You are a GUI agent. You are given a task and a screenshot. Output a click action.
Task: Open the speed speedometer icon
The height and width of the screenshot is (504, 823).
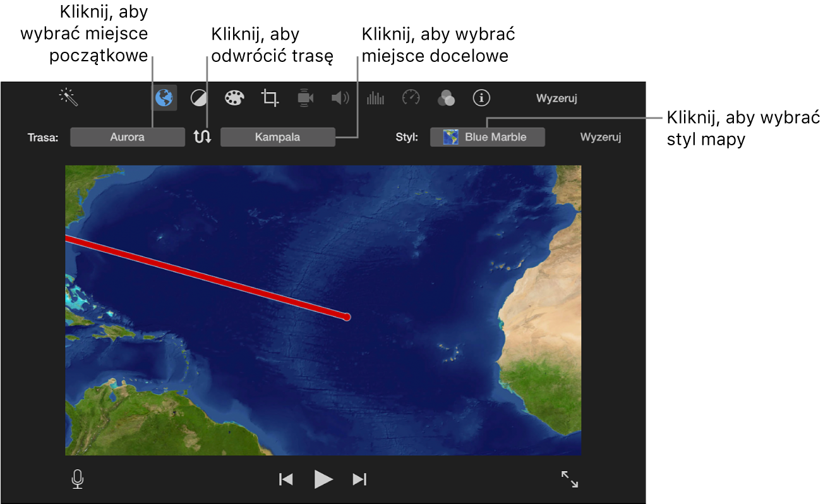coord(411,98)
